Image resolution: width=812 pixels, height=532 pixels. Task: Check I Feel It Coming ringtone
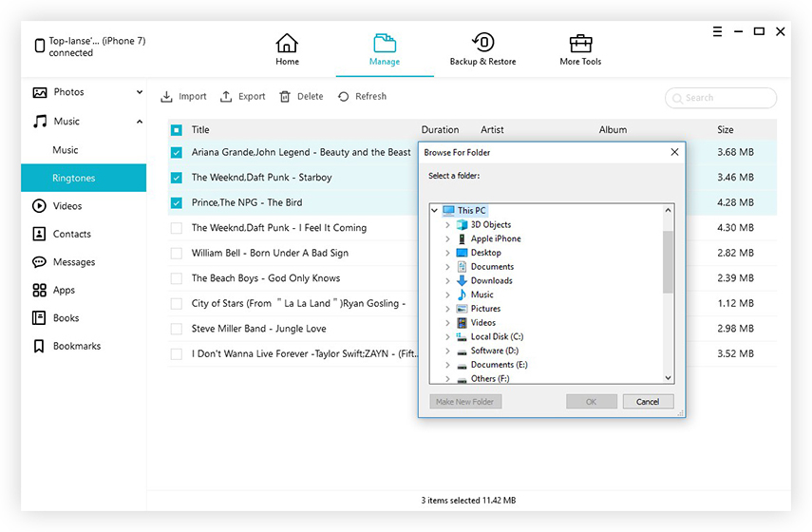[x=177, y=228]
